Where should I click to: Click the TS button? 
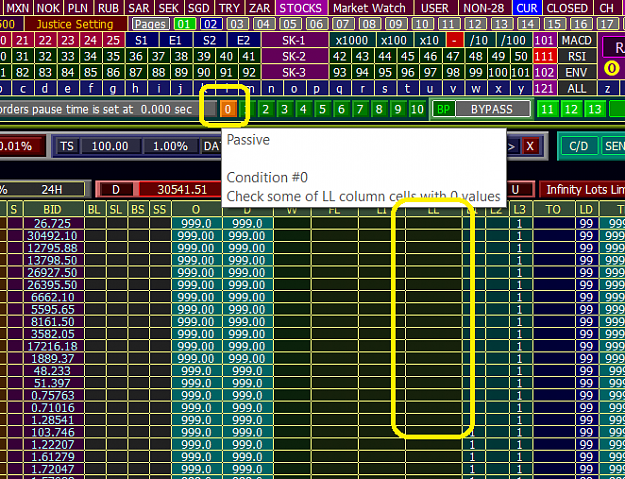67,146
